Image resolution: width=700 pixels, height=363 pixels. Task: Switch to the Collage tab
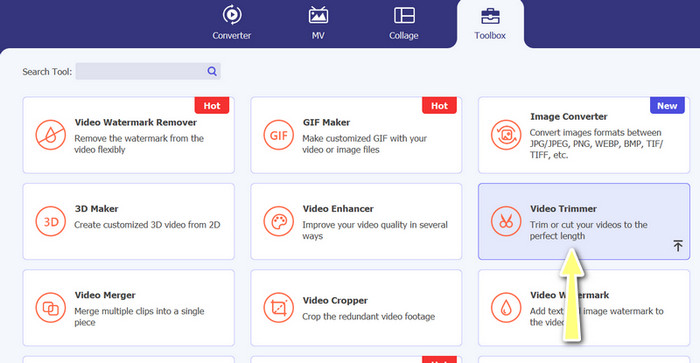(x=404, y=22)
